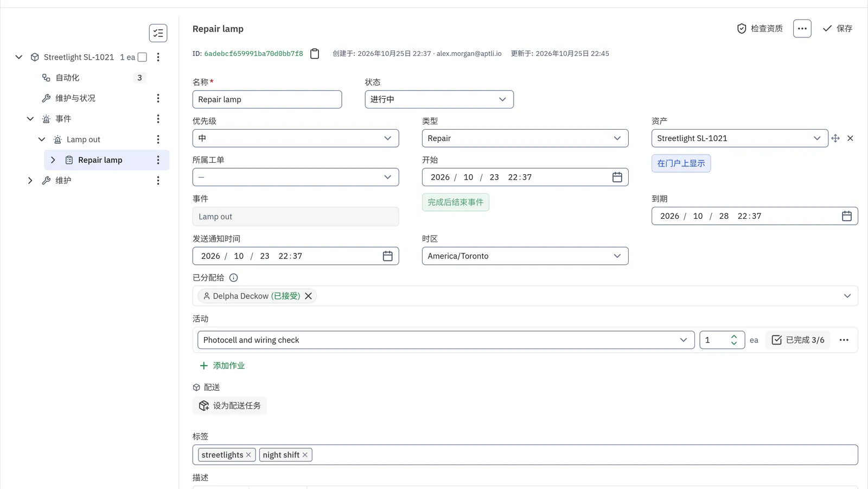The image size is (868, 489).
Task: Click the 保存 button
Action: click(837, 28)
